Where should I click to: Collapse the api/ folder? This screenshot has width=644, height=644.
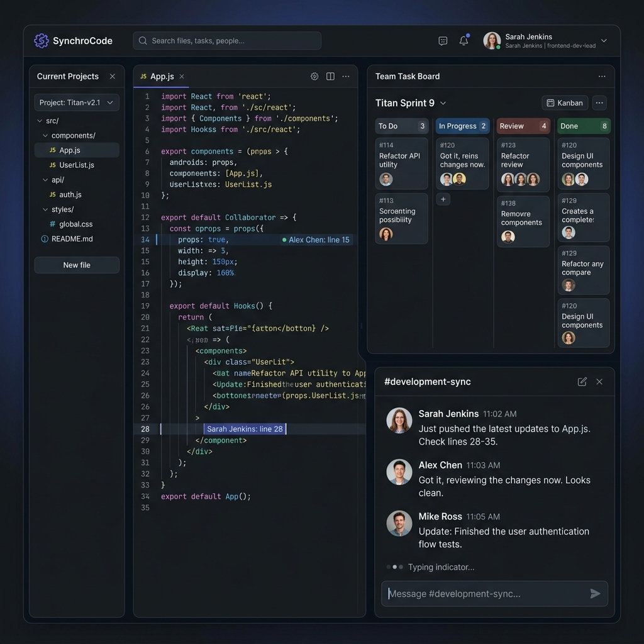point(45,180)
